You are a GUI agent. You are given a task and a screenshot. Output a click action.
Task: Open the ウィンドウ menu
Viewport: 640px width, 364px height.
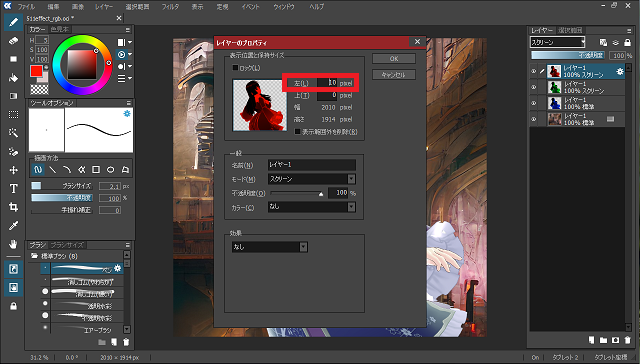coord(284,7)
